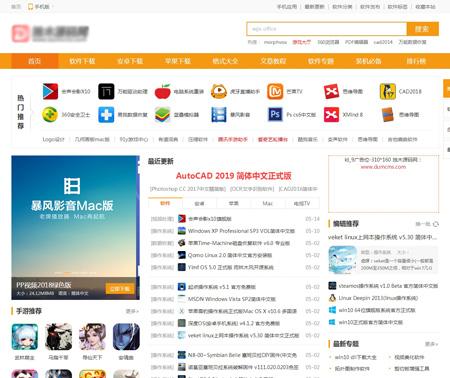Click the orange 立即下载 button on the banner

(120, 289)
